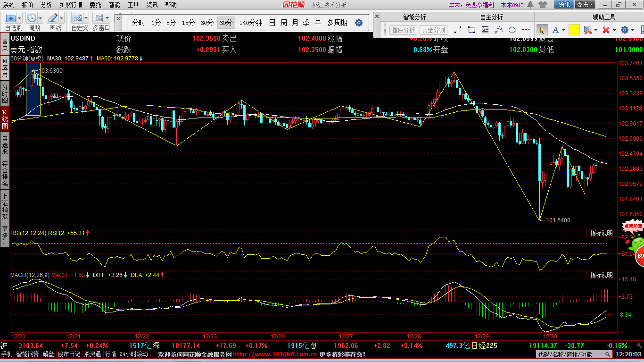Image resolution: width=644 pixels, height=362 pixels.
Task: Click the 自定义 toolbar icon
Action: (77, 18)
